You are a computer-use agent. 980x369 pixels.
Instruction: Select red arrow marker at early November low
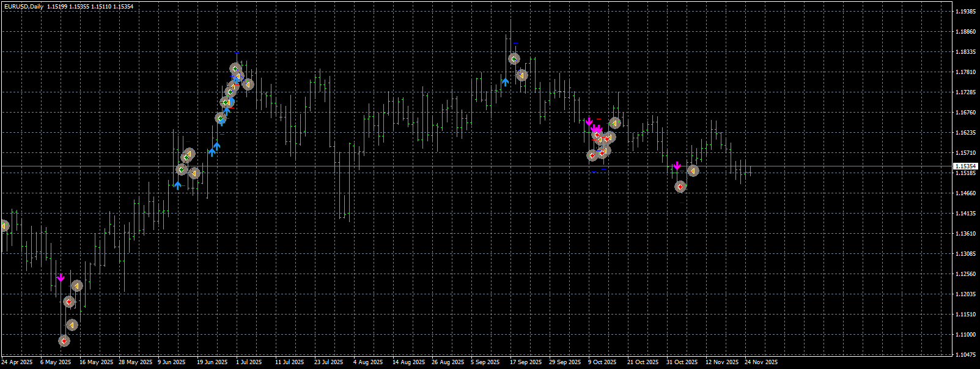(x=680, y=187)
